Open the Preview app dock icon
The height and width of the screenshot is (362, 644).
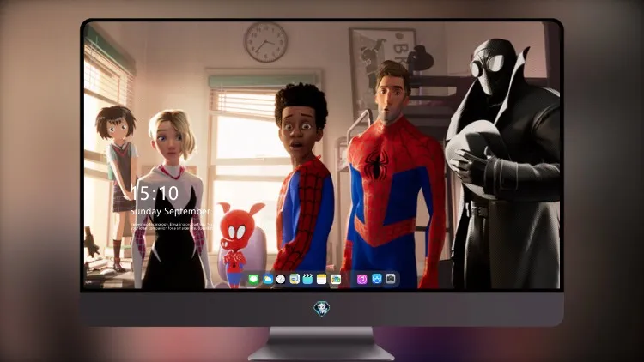click(x=295, y=279)
